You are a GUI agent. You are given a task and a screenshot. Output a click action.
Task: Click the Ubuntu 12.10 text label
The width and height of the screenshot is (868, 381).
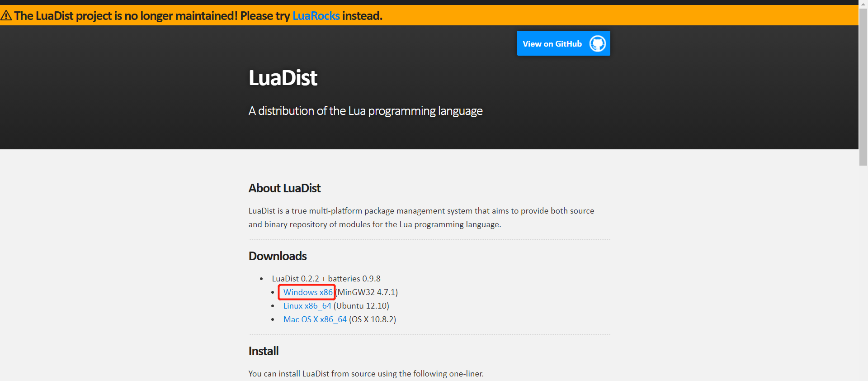(x=360, y=306)
